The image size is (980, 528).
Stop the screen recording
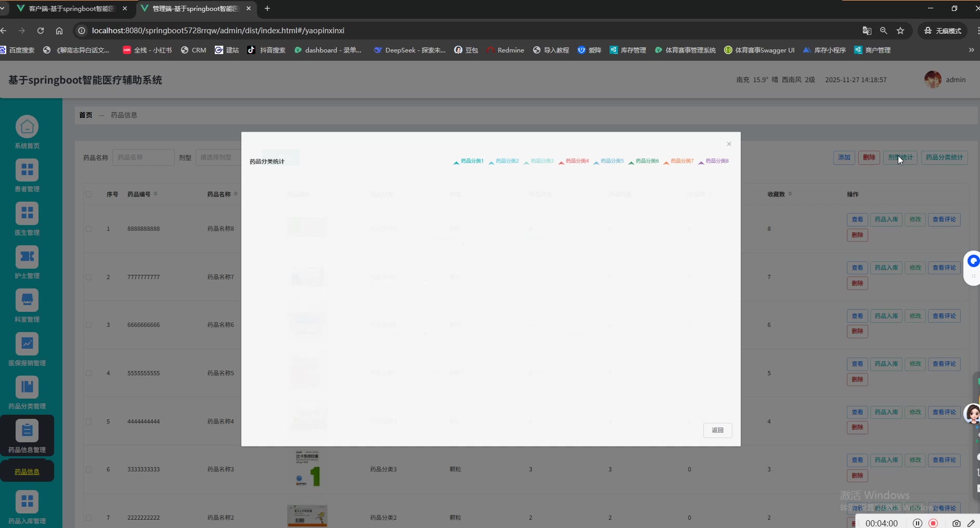tap(934, 523)
